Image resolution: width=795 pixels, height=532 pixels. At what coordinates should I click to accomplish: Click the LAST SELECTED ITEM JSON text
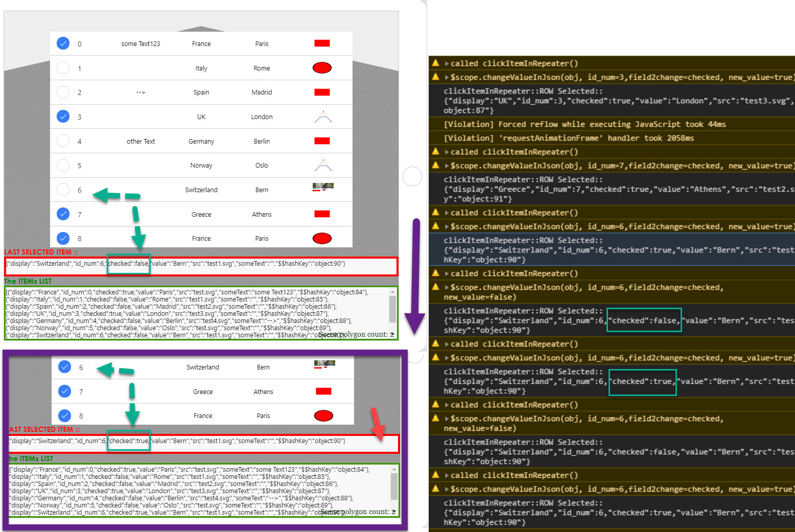[x=175, y=263]
